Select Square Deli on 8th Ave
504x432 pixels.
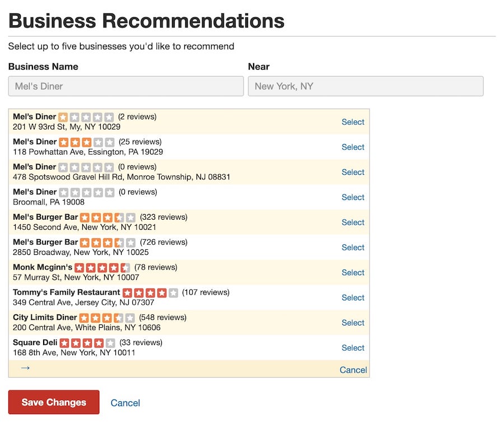click(x=353, y=348)
